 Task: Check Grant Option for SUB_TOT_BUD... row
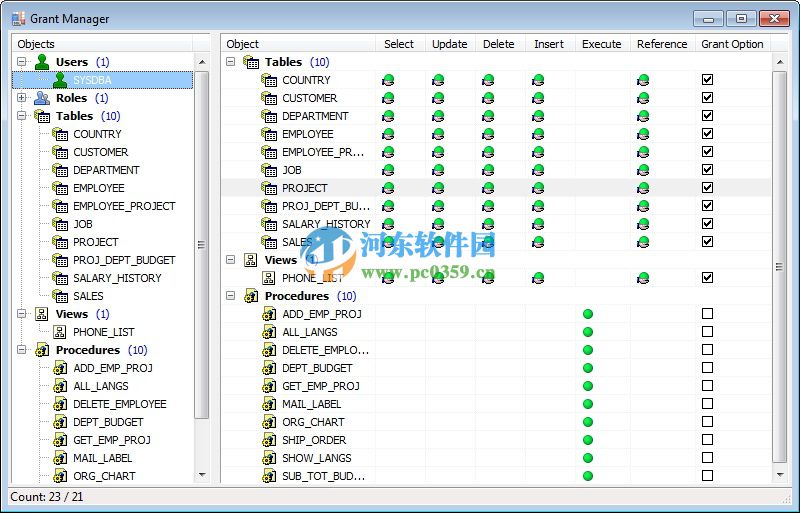[707, 475]
